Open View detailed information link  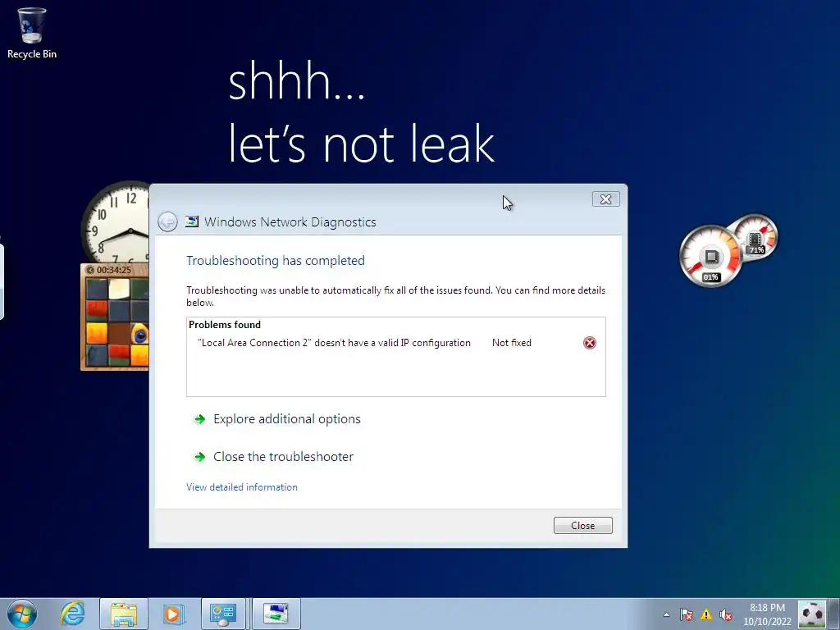[x=242, y=487]
